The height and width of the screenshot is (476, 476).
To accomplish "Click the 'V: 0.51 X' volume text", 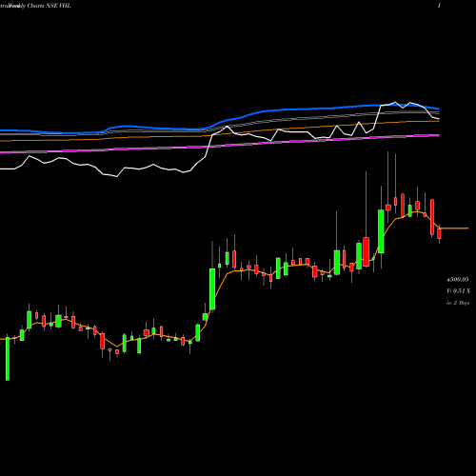I will coord(458,291).
